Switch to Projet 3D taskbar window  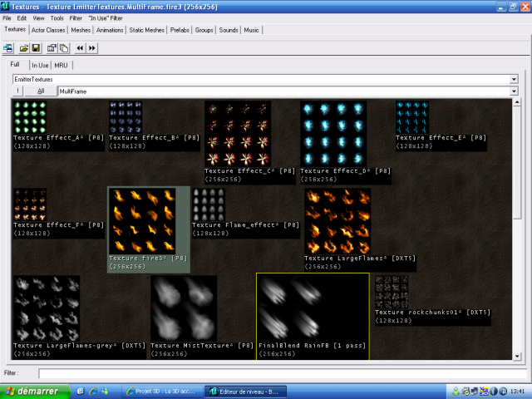point(161,392)
